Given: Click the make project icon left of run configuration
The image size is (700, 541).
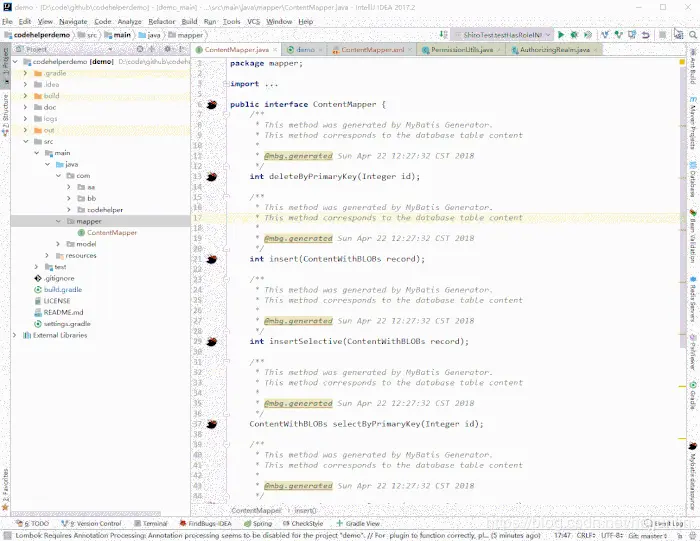Looking at the screenshot, I should pyautogui.click(x=443, y=35).
